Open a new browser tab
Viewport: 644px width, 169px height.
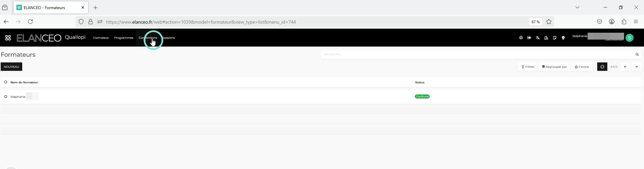(96, 7)
